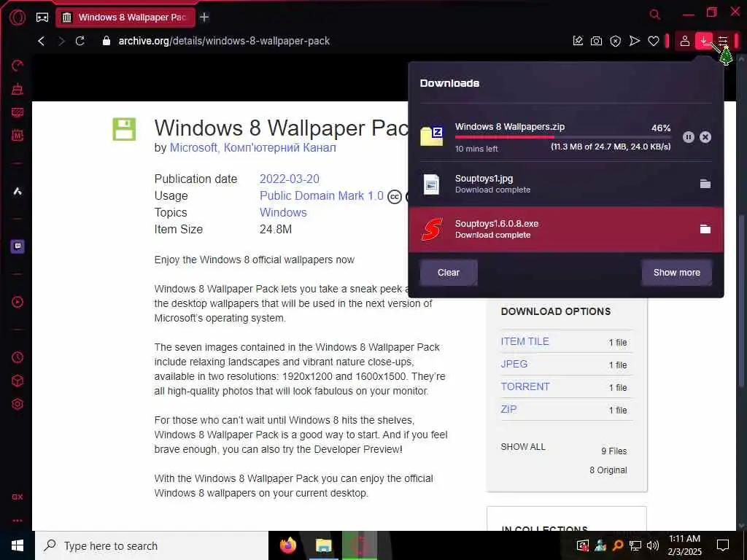Open the Комп'ютерний Канал author link

pos(279,147)
